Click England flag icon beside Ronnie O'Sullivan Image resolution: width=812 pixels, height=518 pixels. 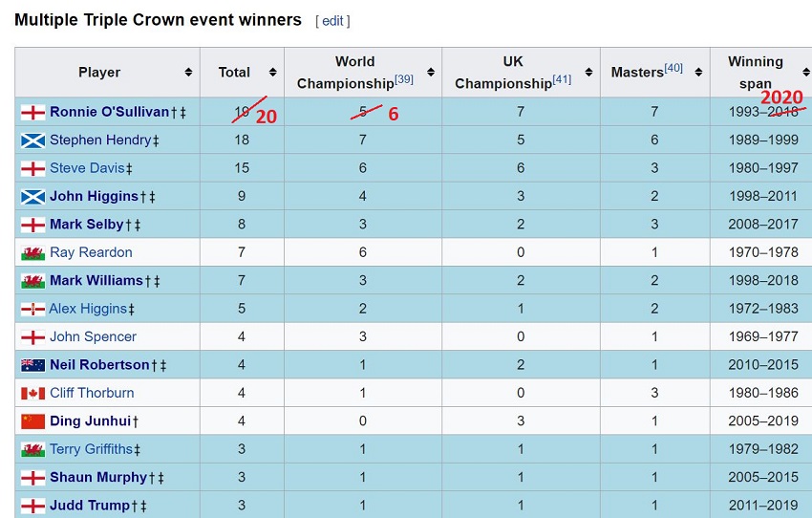[32, 112]
